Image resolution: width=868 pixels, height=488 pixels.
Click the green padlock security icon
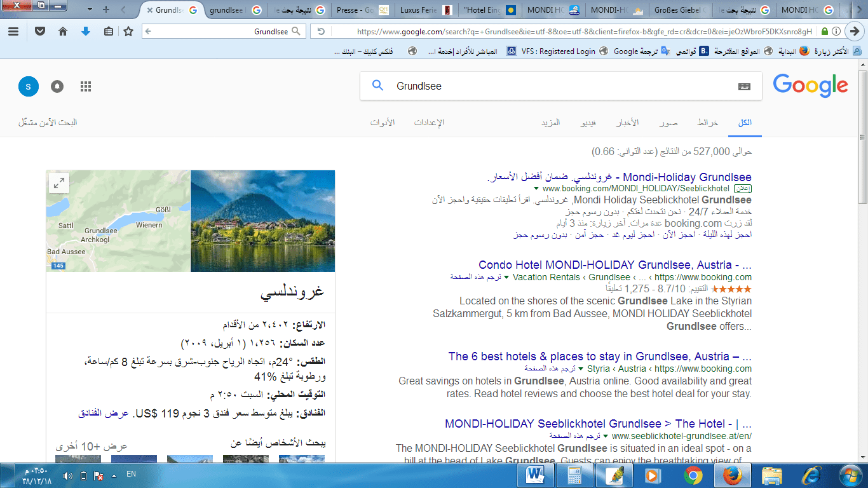(824, 31)
